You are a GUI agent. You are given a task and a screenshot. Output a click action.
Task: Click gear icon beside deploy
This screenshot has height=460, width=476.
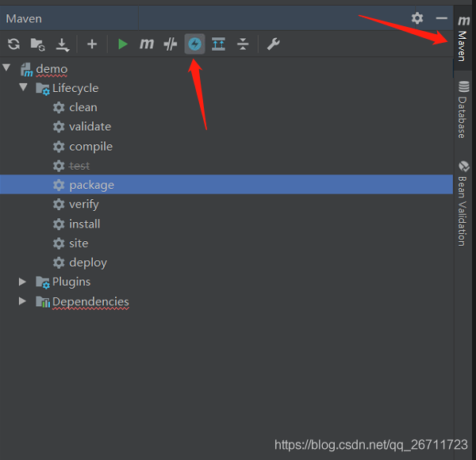tap(59, 263)
